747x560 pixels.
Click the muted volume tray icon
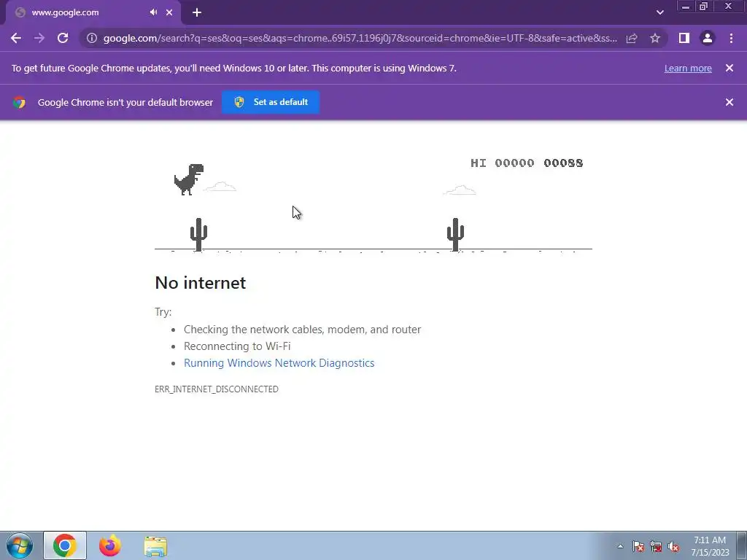coord(673,547)
